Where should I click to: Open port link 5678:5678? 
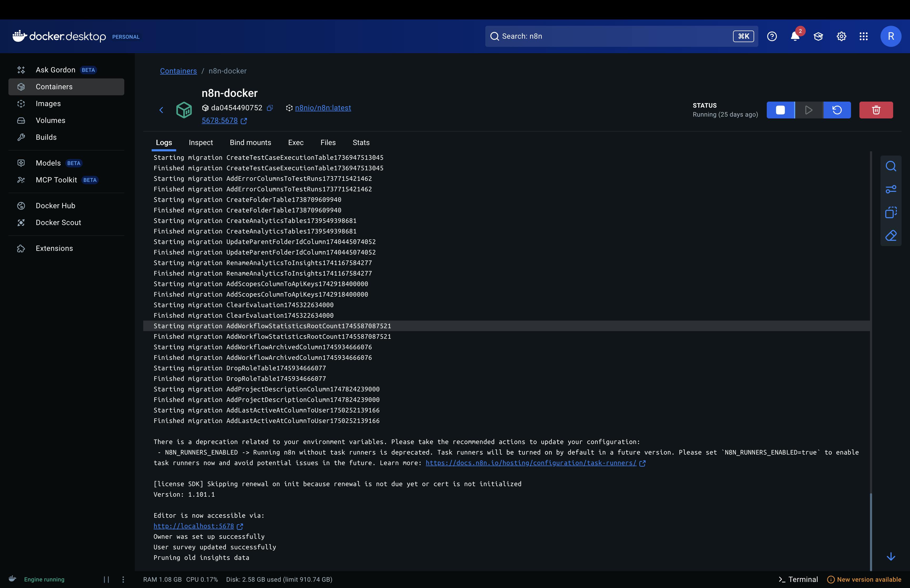pos(220,121)
